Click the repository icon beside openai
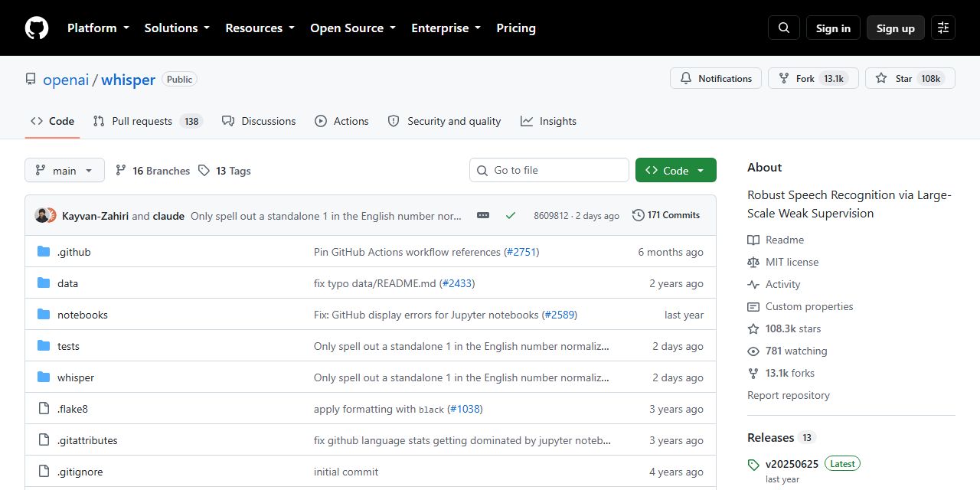 point(31,79)
